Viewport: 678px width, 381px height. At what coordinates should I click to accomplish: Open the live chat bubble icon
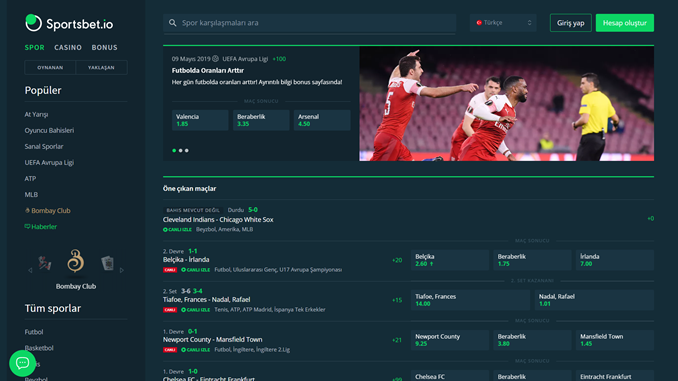point(22,363)
